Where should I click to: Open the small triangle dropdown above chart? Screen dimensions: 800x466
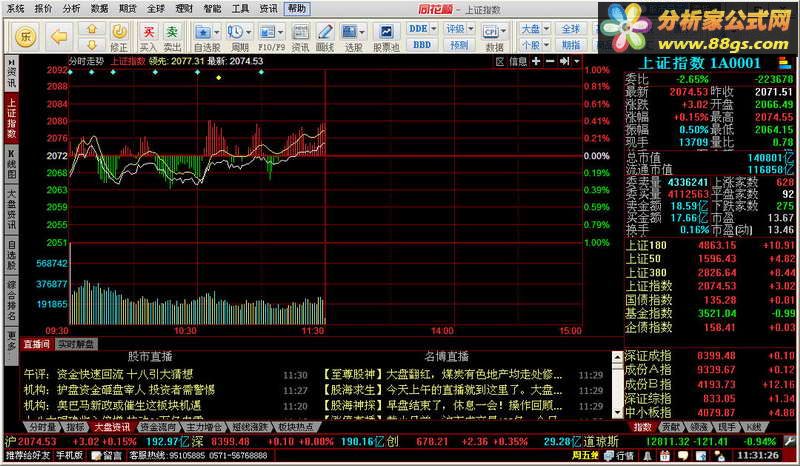(x=577, y=61)
